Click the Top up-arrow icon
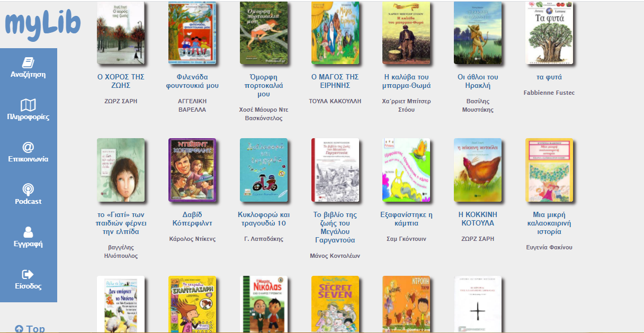This screenshot has width=644, height=333. coord(19,329)
